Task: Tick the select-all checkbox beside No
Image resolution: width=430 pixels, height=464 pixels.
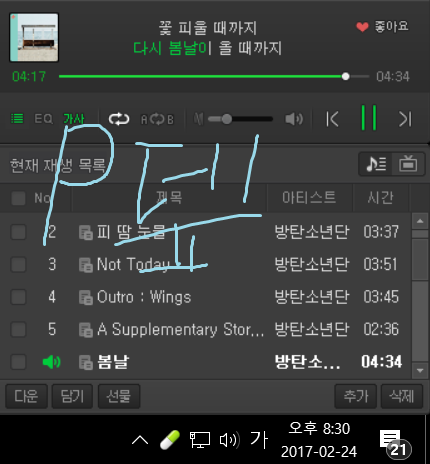Action: [18, 198]
